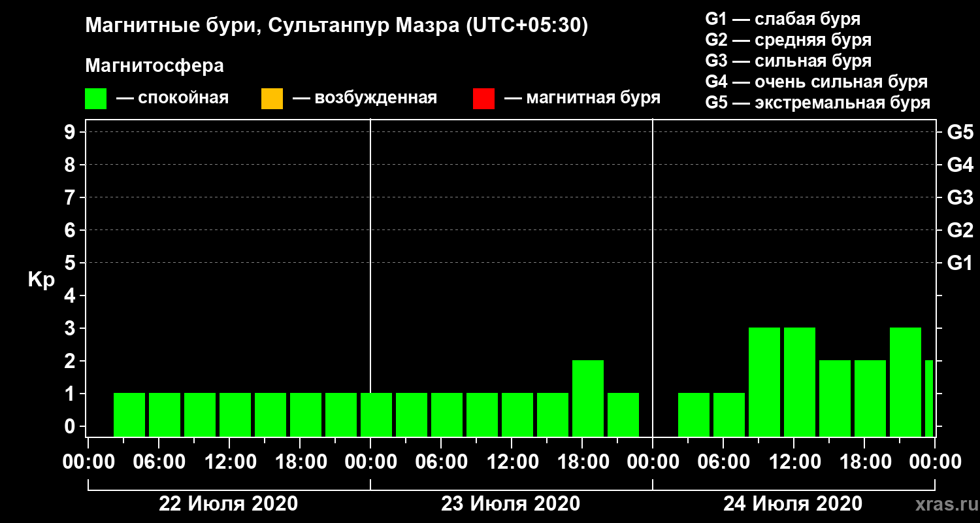980x523 pixels.
Task: Click the G3 label on right axis
Action: click(960, 197)
